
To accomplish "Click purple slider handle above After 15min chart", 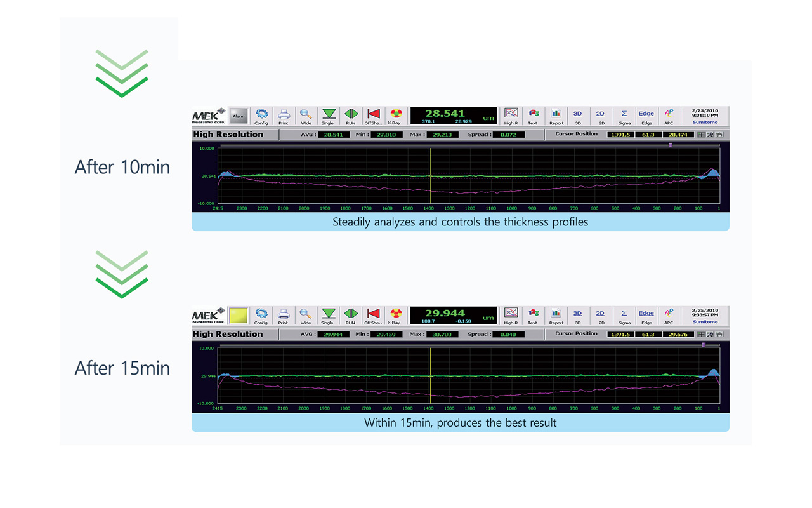I will point(704,345).
